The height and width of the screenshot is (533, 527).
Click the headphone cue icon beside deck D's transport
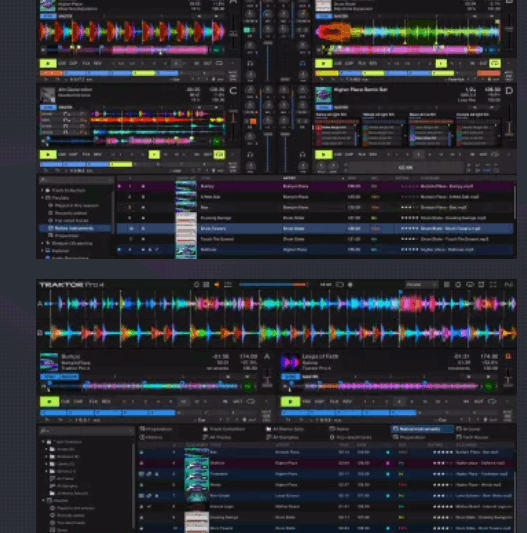click(x=302, y=155)
